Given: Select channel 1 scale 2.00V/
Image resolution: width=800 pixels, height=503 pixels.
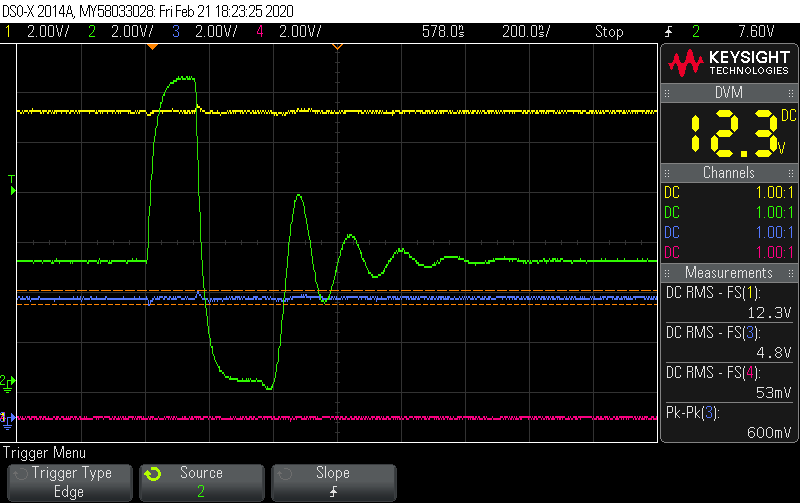Looking at the screenshot, I should (x=47, y=32).
